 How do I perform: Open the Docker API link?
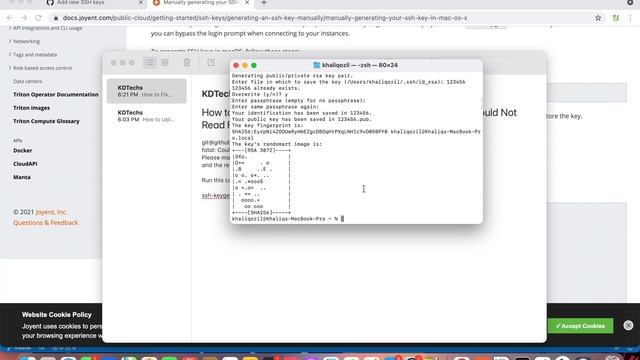coord(22,150)
